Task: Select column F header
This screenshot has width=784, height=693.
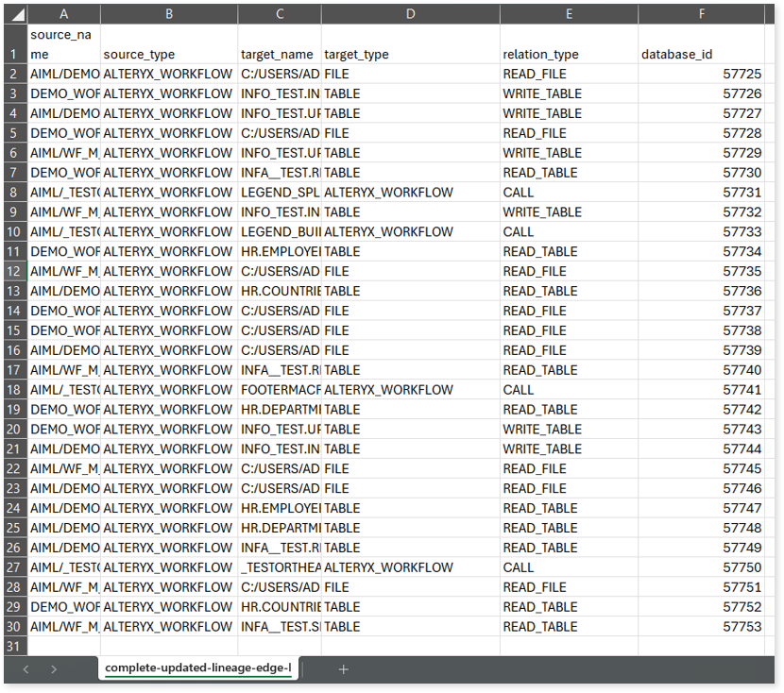Action: 702,14
